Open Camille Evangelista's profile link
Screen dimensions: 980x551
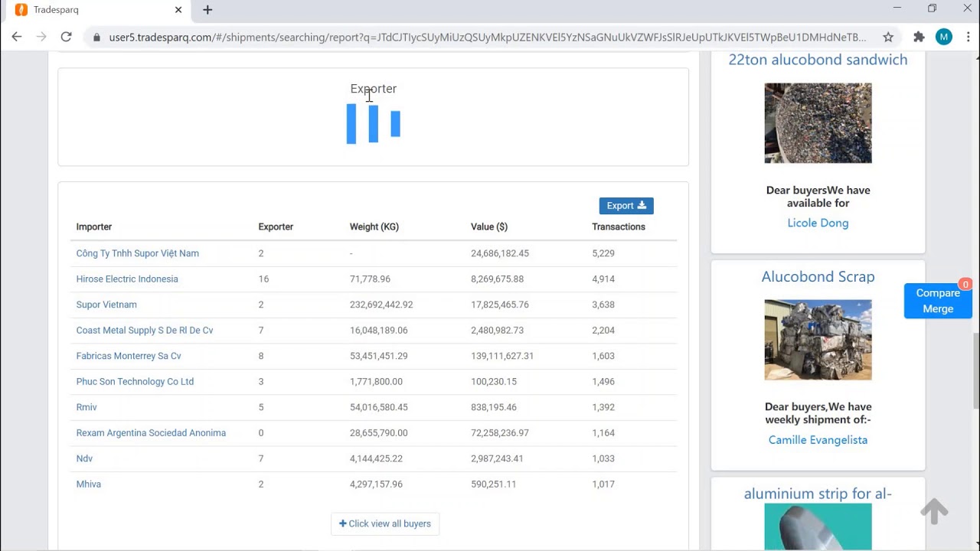(818, 440)
